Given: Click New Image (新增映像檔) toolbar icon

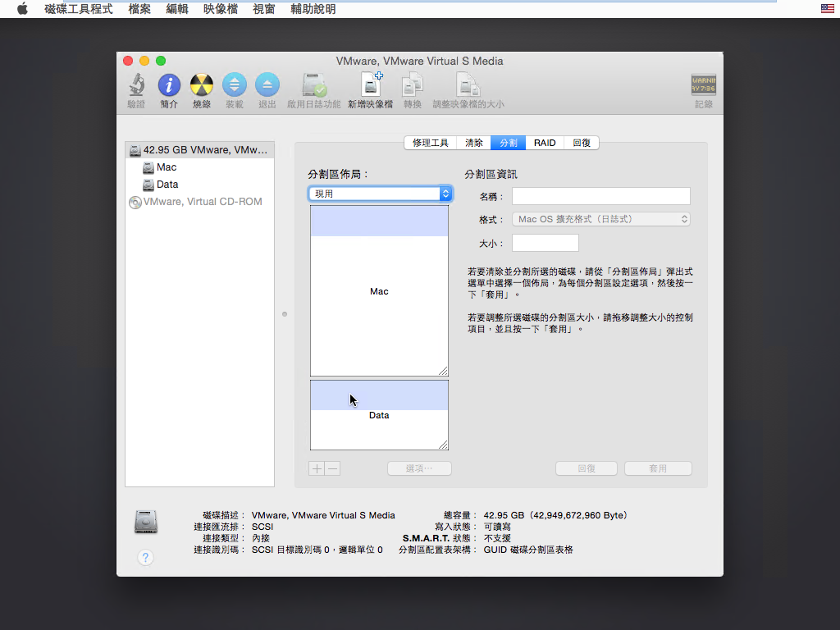Looking at the screenshot, I should click(370, 85).
